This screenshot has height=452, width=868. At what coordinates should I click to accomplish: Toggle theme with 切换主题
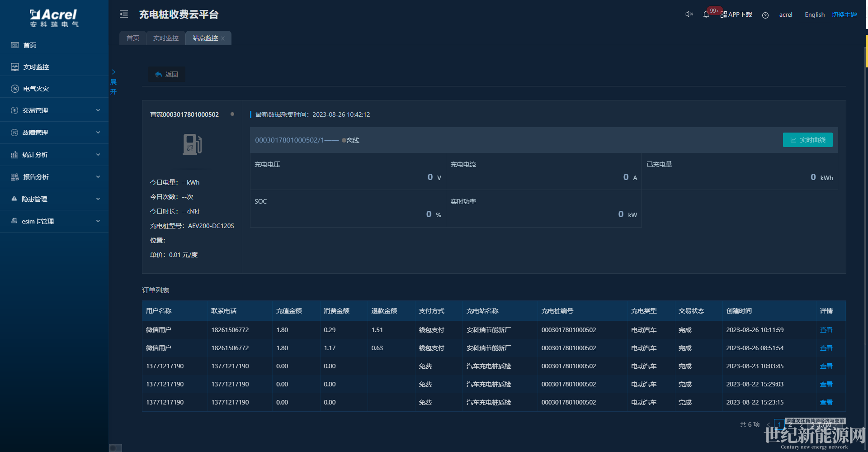click(x=844, y=14)
